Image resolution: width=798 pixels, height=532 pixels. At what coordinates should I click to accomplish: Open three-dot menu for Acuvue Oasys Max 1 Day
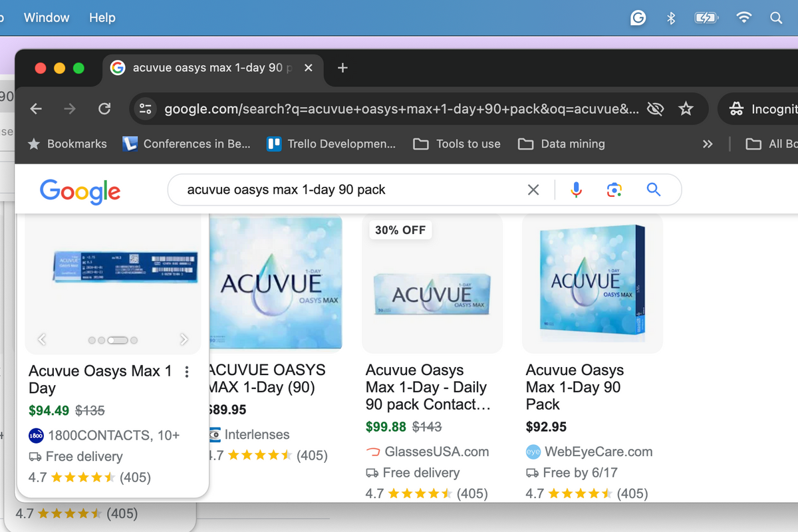coord(187,372)
